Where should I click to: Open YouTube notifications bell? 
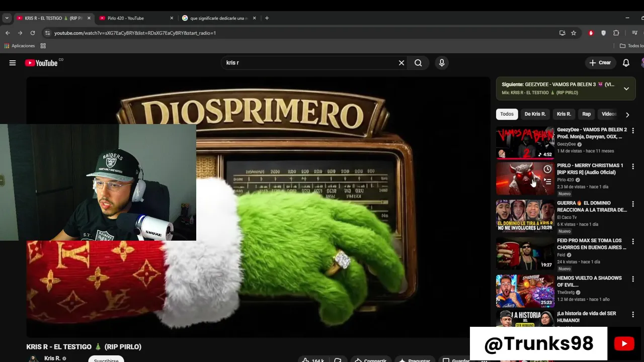pos(626,63)
